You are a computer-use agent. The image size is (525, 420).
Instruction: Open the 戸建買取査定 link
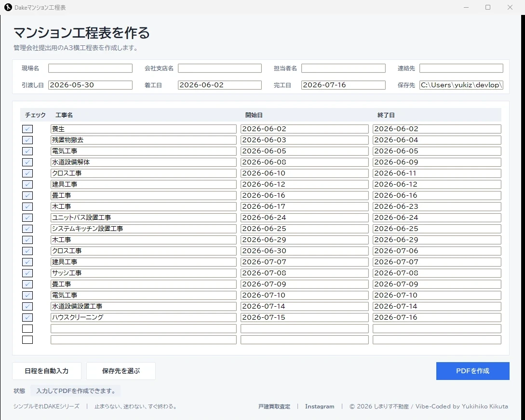pyautogui.click(x=274, y=406)
